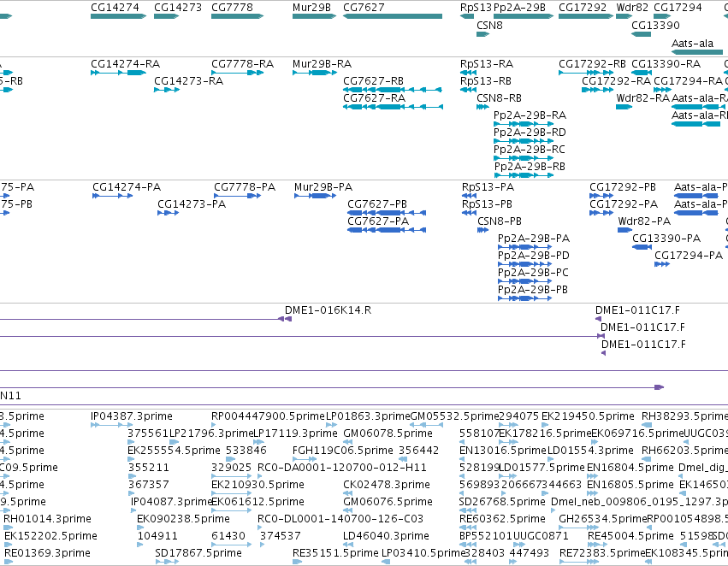
Task: Click protein CG7627-PA
Action: click(x=378, y=221)
